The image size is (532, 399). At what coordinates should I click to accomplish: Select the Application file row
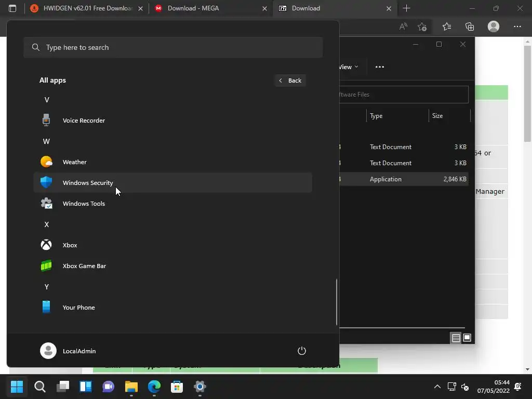pos(404,179)
